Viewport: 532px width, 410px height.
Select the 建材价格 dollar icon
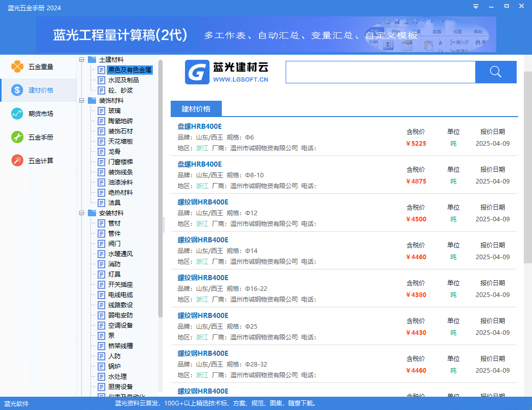(x=17, y=90)
